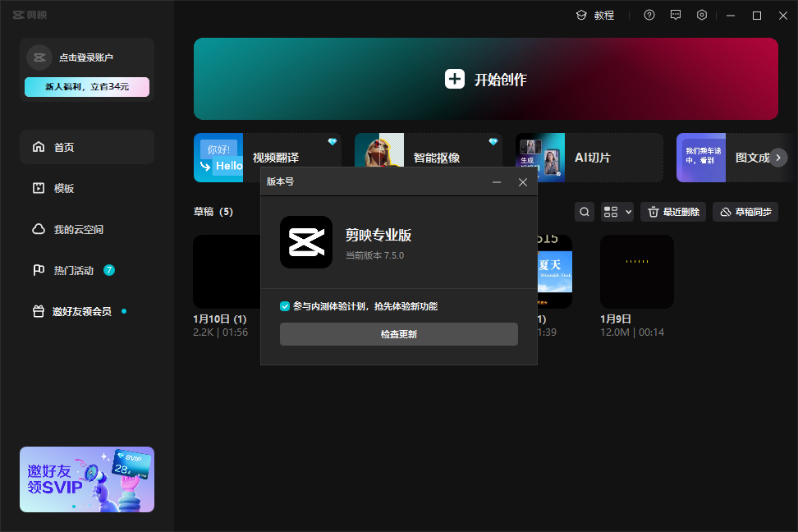Click the 新人福利，立省34元 promotion banner

pyautogui.click(x=86, y=86)
